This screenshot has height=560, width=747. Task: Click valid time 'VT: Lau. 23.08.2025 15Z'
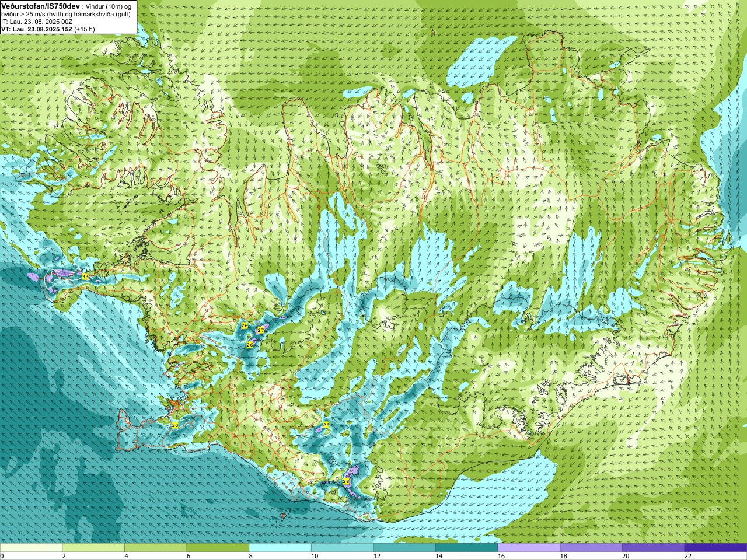click(37, 29)
